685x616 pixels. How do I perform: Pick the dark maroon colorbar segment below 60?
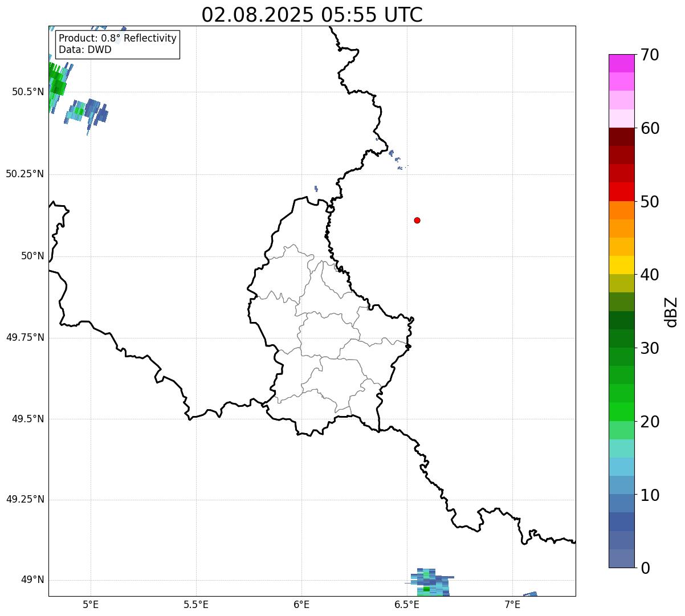coord(621,137)
